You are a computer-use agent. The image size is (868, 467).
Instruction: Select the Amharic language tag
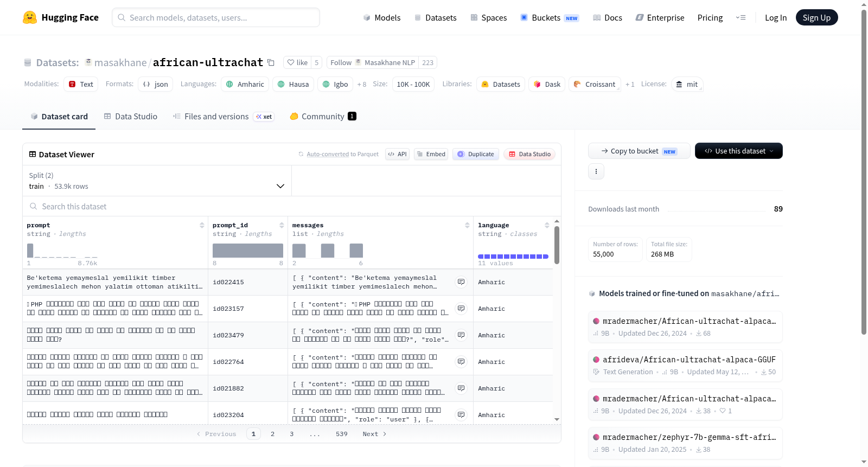pos(245,84)
